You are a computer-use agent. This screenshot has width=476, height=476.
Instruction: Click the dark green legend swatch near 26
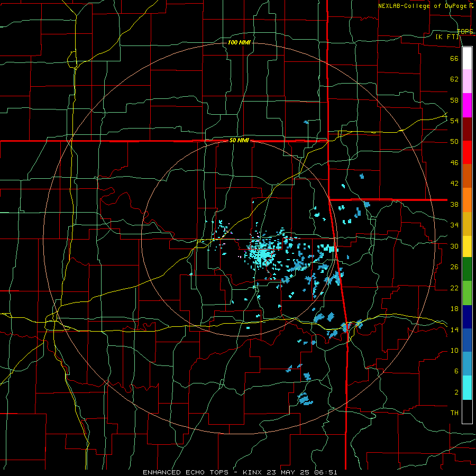coord(467,269)
